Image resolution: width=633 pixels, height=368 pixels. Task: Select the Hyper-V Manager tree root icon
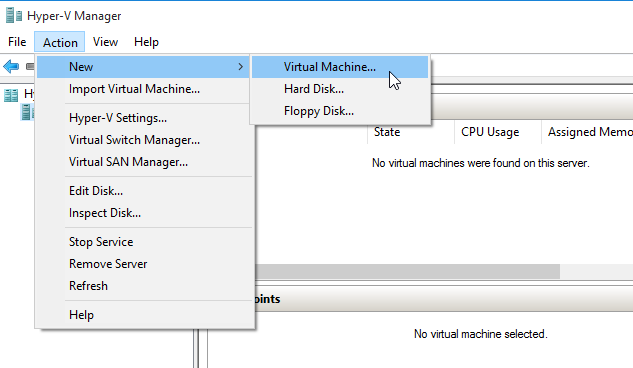click(11, 96)
